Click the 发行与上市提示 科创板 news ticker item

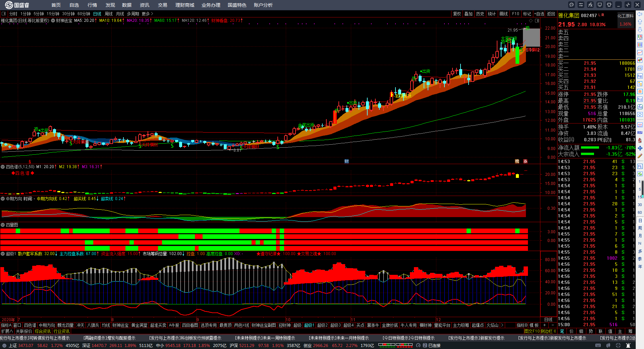[185, 338]
